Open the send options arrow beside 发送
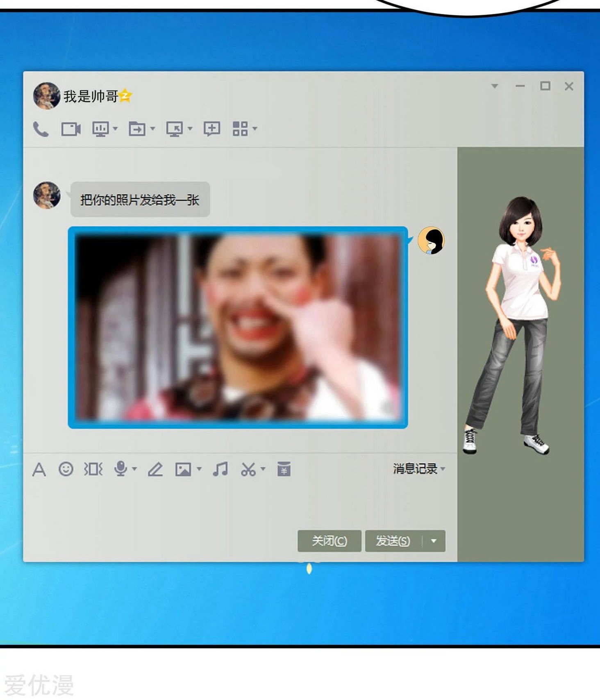 434,541
